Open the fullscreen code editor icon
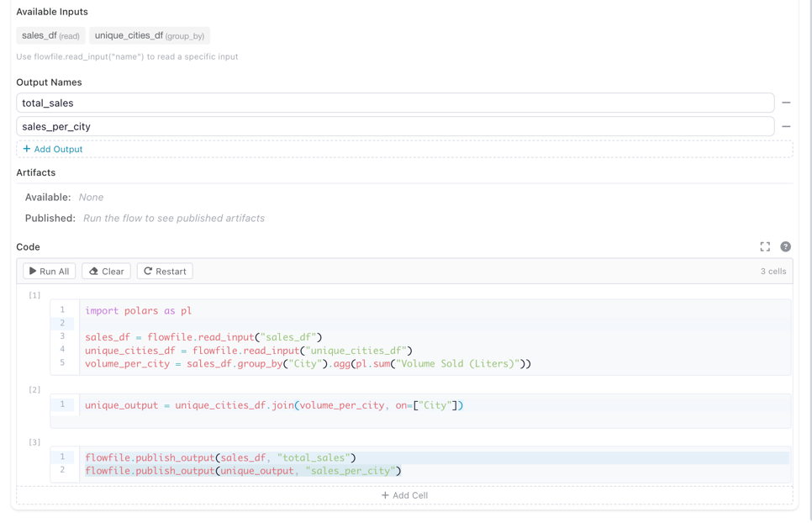 pyautogui.click(x=765, y=246)
